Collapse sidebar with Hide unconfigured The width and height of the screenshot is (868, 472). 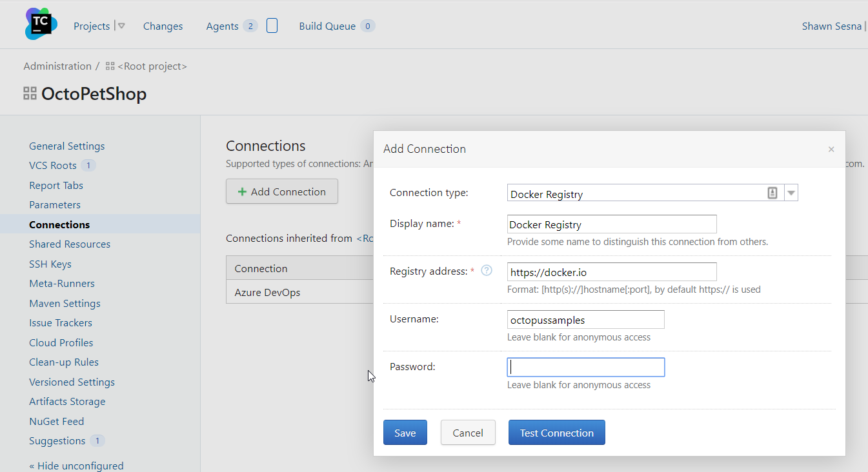(x=76, y=466)
